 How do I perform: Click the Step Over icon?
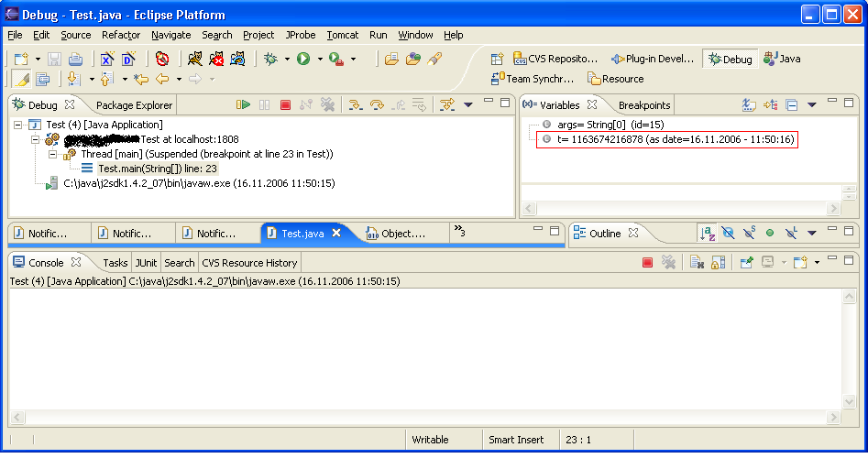(x=377, y=104)
